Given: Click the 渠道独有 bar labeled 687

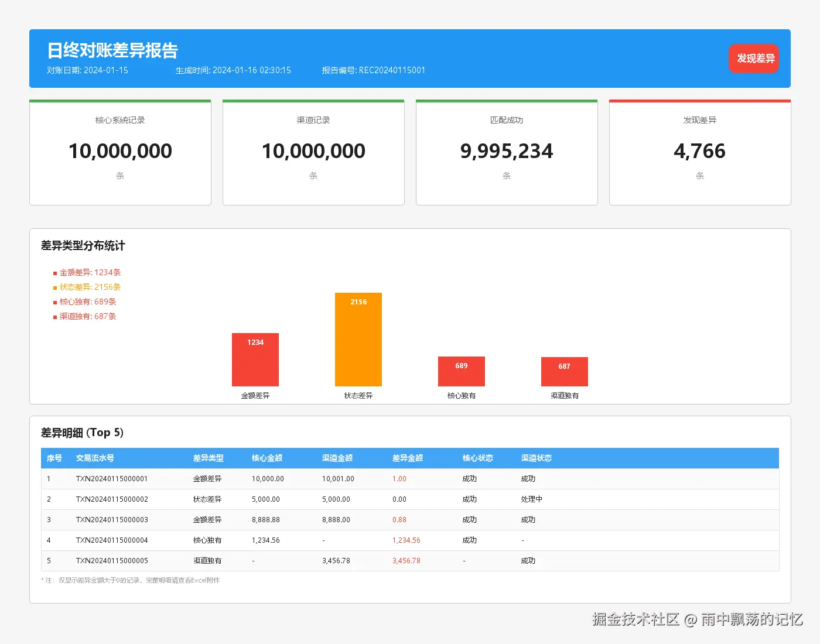Looking at the screenshot, I should (x=565, y=372).
